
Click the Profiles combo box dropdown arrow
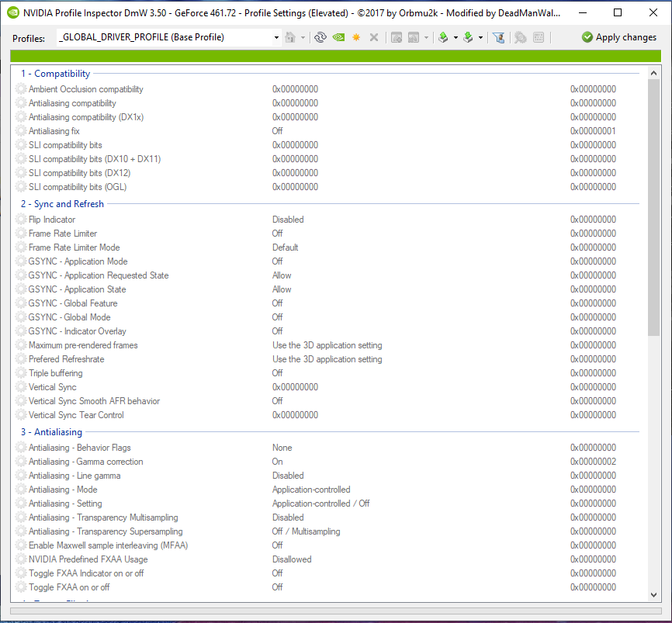pyautogui.click(x=276, y=38)
